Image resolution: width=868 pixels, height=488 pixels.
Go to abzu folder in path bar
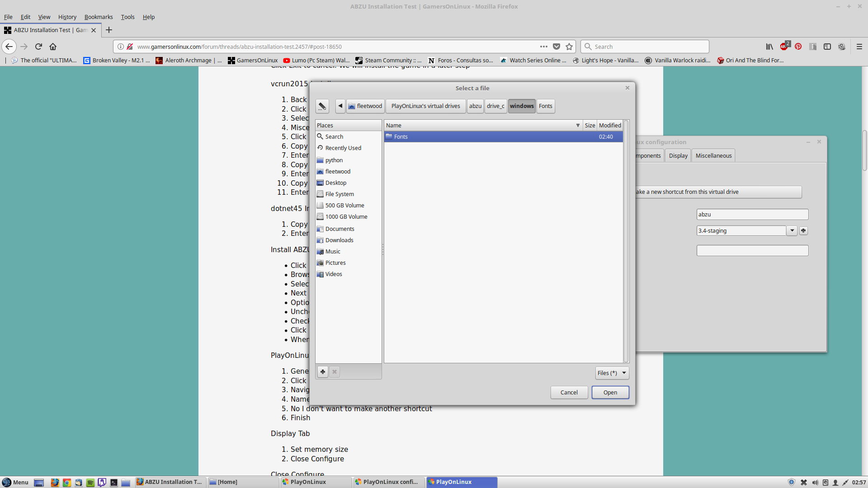click(475, 106)
